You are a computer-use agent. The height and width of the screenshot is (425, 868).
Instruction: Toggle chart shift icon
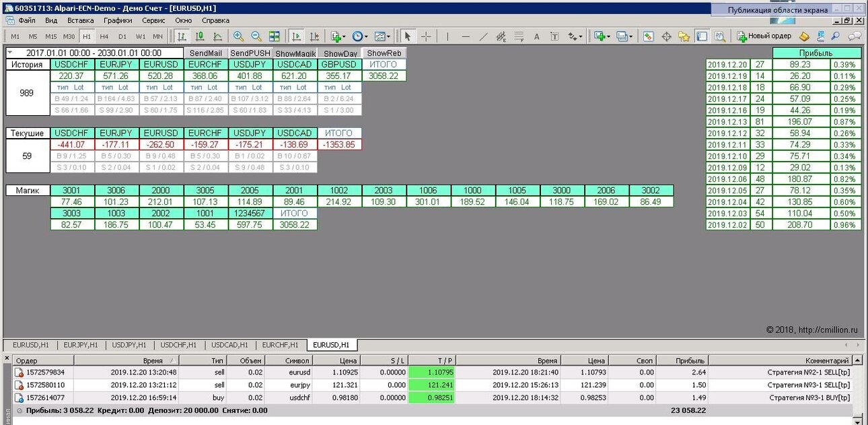pos(314,36)
